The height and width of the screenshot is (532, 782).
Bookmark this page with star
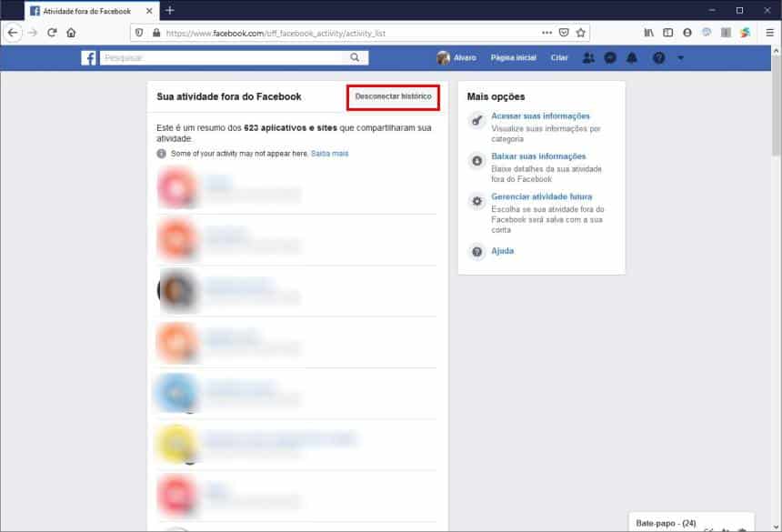(580, 33)
